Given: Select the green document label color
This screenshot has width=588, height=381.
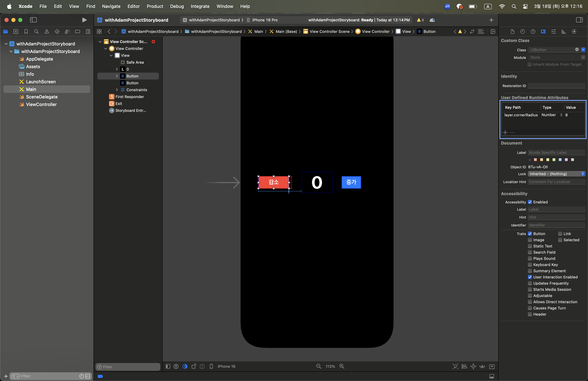Looking at the screenshot, I should (554, 160).
